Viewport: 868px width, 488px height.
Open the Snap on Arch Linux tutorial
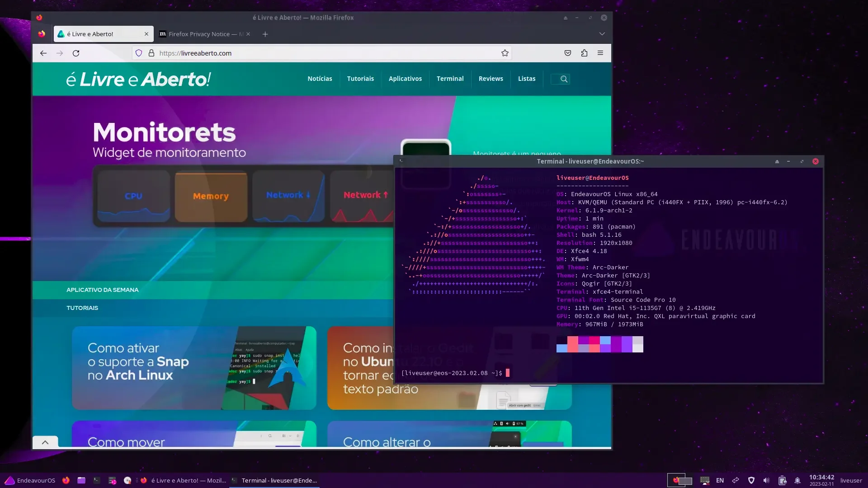194,368
